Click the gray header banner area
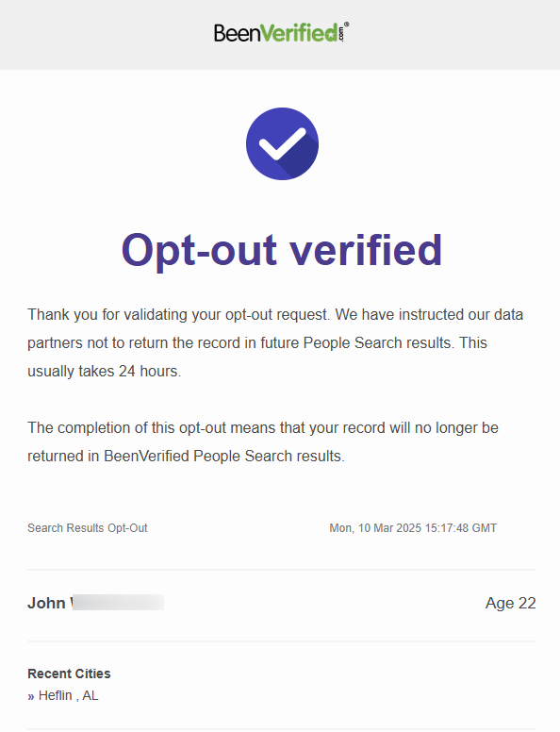Image resolution: width=560 pixels, height=732 pixels. tap(280, 35)
